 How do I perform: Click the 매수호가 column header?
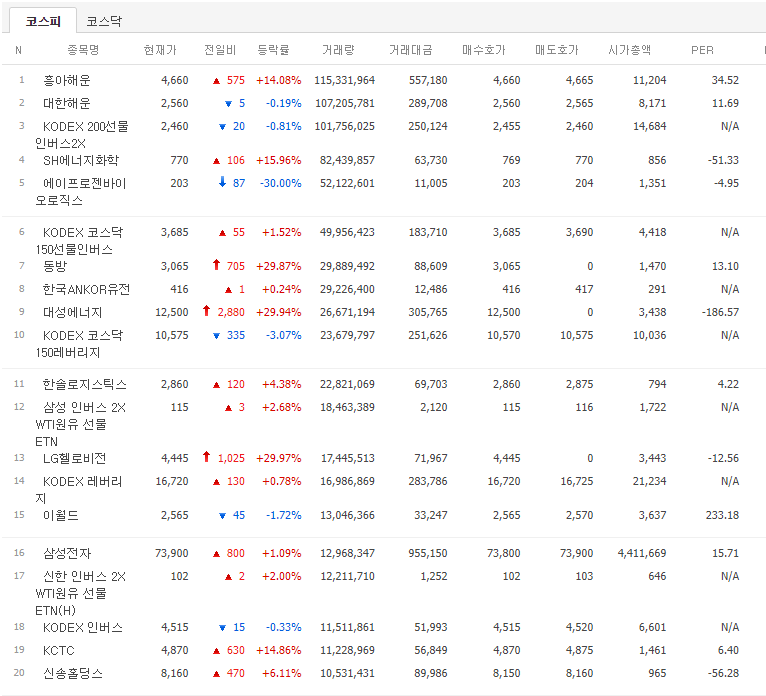click(484, 50)
